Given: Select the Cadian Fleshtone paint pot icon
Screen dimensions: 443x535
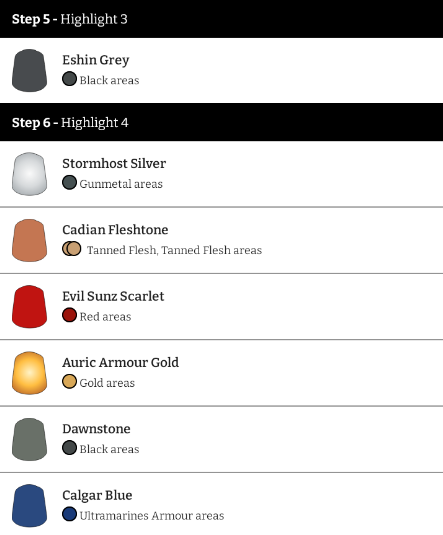Looking at the screenshot, I should click(x=29, y=241).
